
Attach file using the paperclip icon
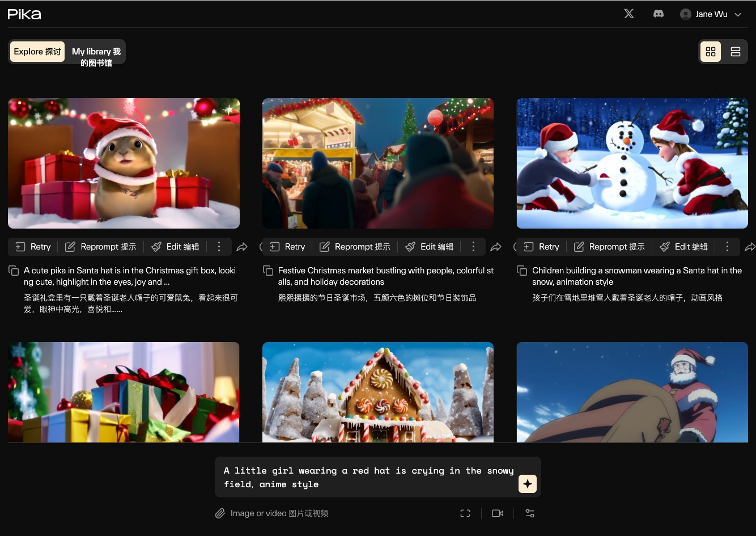pyautogui.click(x=220, y=513)
